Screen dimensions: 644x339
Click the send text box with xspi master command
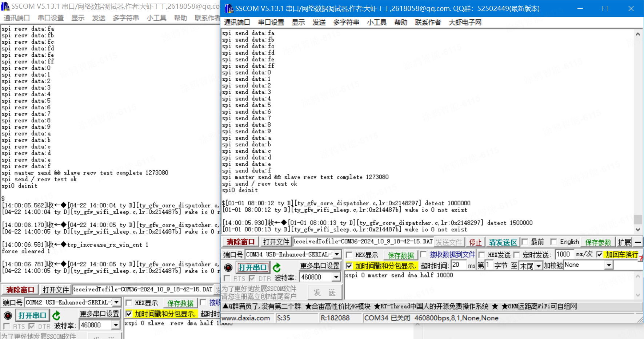coord(489,285)
